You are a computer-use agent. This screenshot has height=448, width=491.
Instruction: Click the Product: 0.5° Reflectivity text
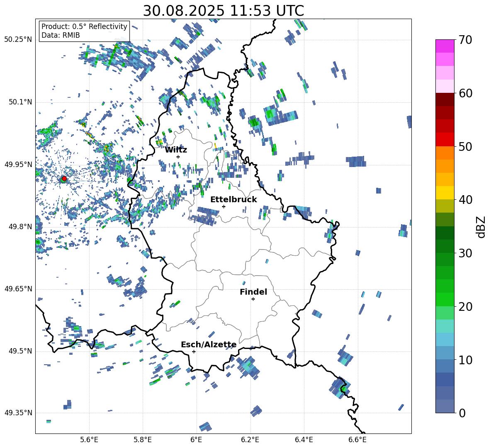point(84,27)
